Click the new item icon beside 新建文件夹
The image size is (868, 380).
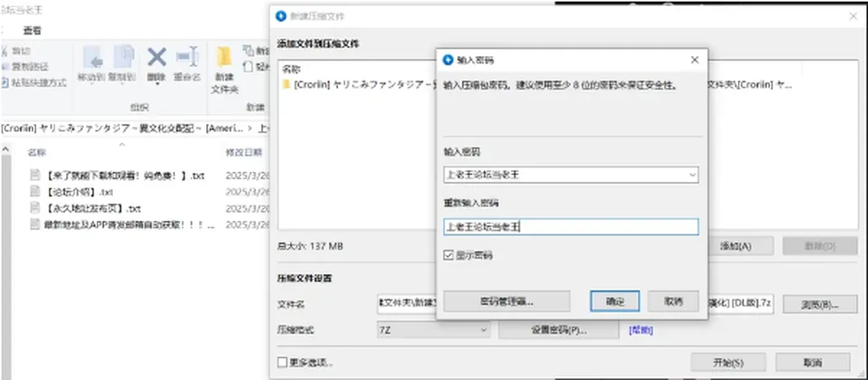(x=248, y=51)
